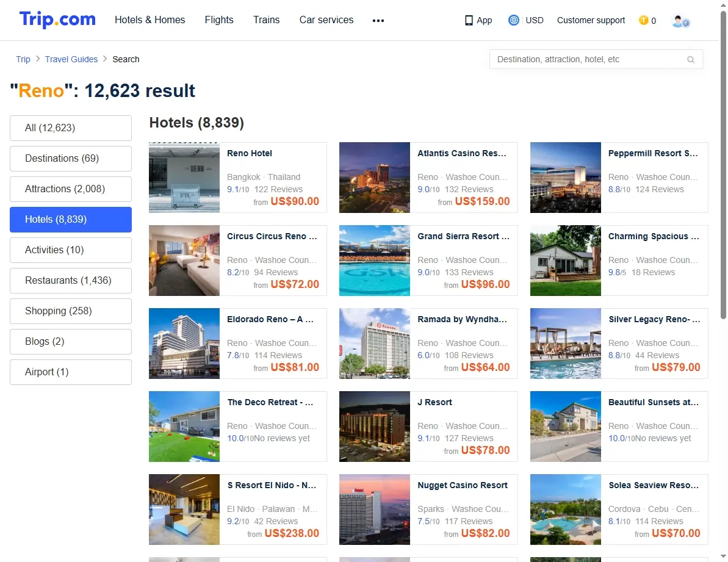Change the USD currency setting
The image size is (728, 562).
(535, 20)
